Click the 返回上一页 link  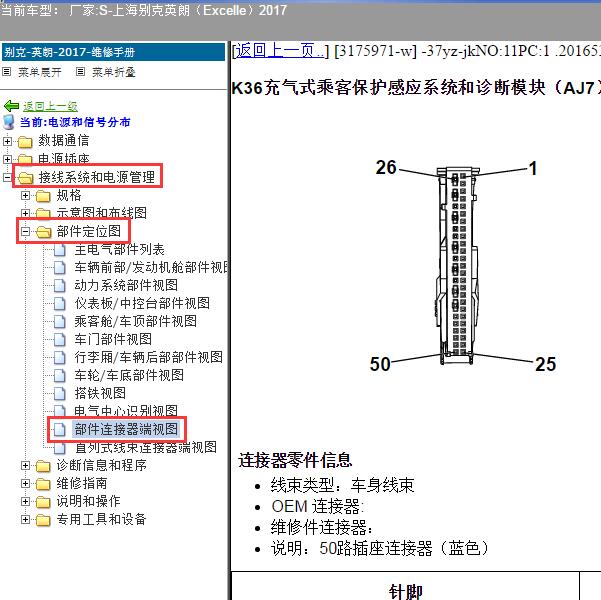(x=279, y=51)
